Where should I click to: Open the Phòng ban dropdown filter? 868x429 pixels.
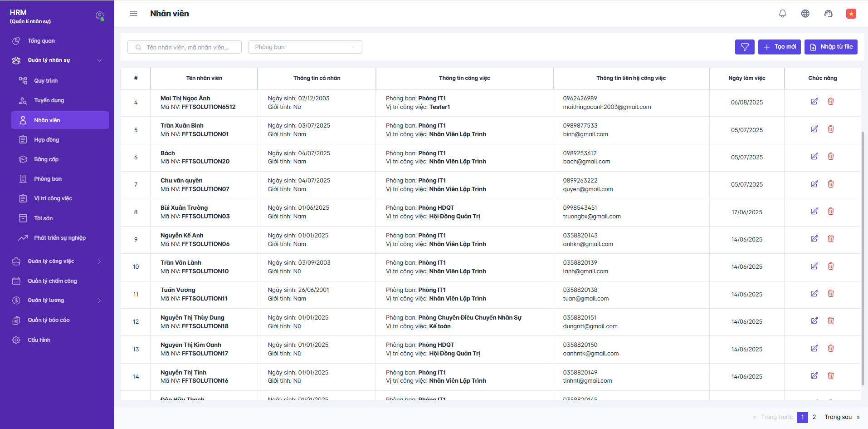click(305, 47)
